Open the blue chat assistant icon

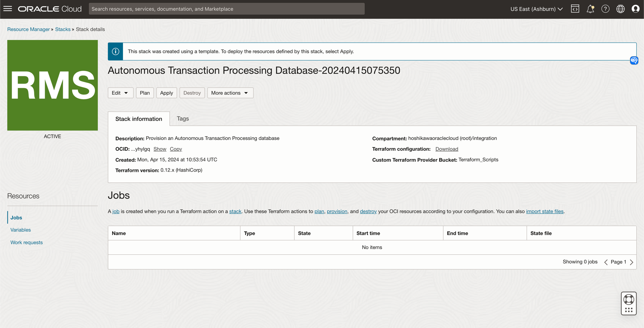click(x=634, y=60)
